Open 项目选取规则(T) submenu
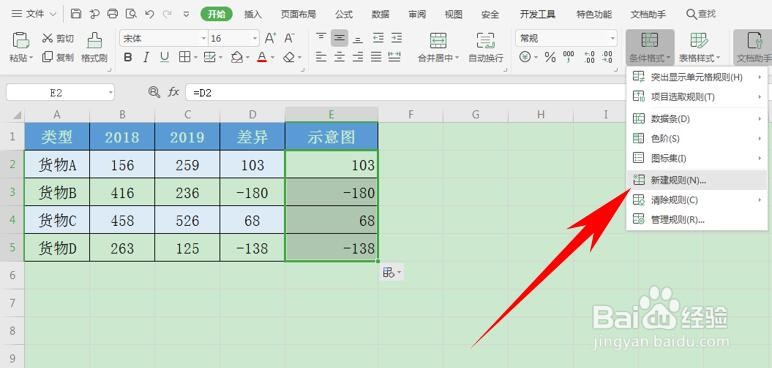The height and width of the screenshot is (368, 772). point(697,97)
